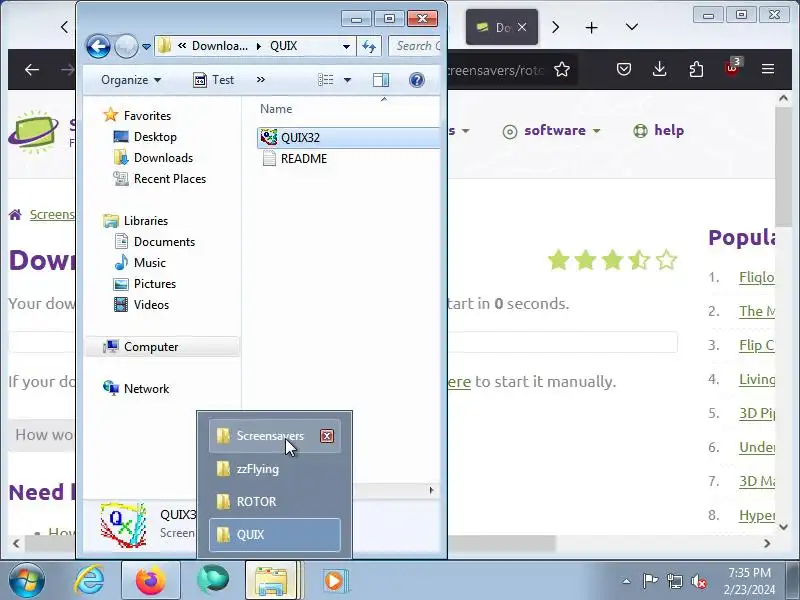Image resolution: width=800 pixels, height=600 pixels.
Task: Show hidden tray icons arrow
Action: 627,581
